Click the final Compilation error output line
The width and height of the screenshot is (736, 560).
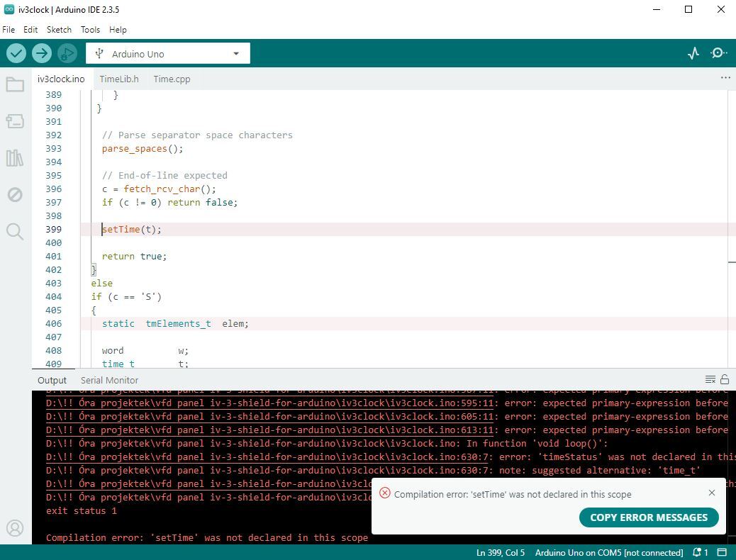click(207, 538)
